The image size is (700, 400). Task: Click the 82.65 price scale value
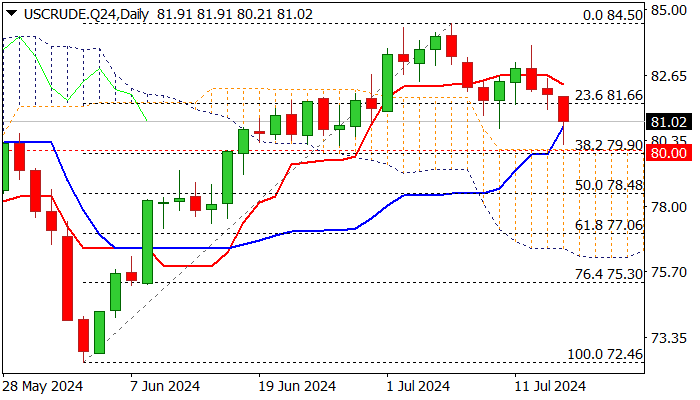tap(668, 76)
